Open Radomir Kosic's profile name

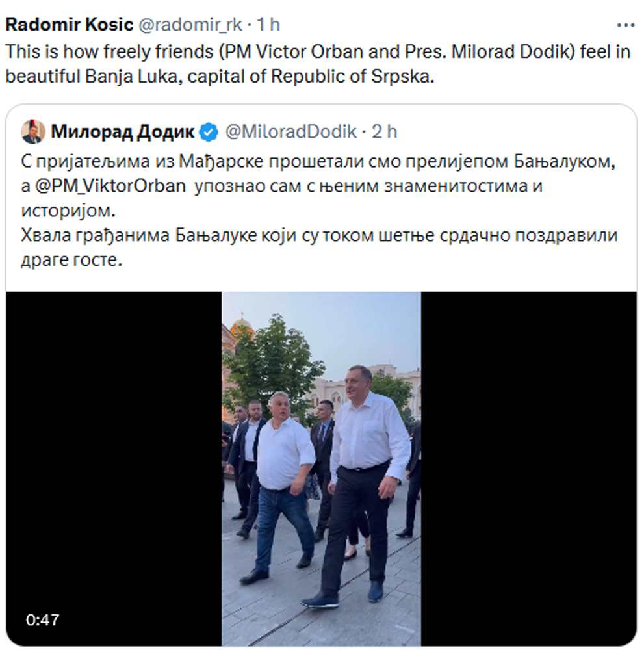click(69, 25)
